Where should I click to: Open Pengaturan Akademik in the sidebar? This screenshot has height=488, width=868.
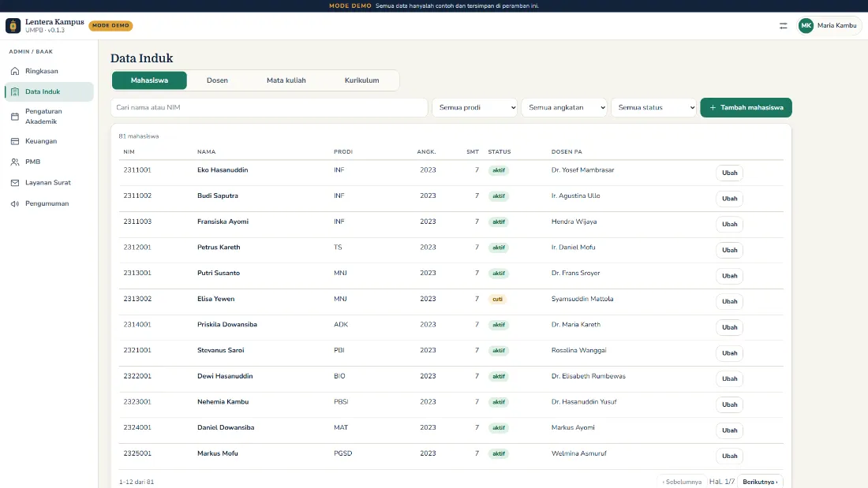pyautogui.click(x=49, y=116)
